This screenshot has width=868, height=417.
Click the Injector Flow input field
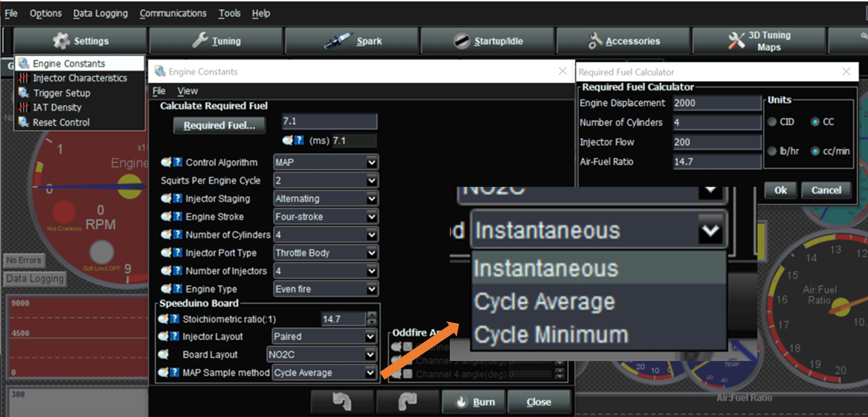click(717, 142)
